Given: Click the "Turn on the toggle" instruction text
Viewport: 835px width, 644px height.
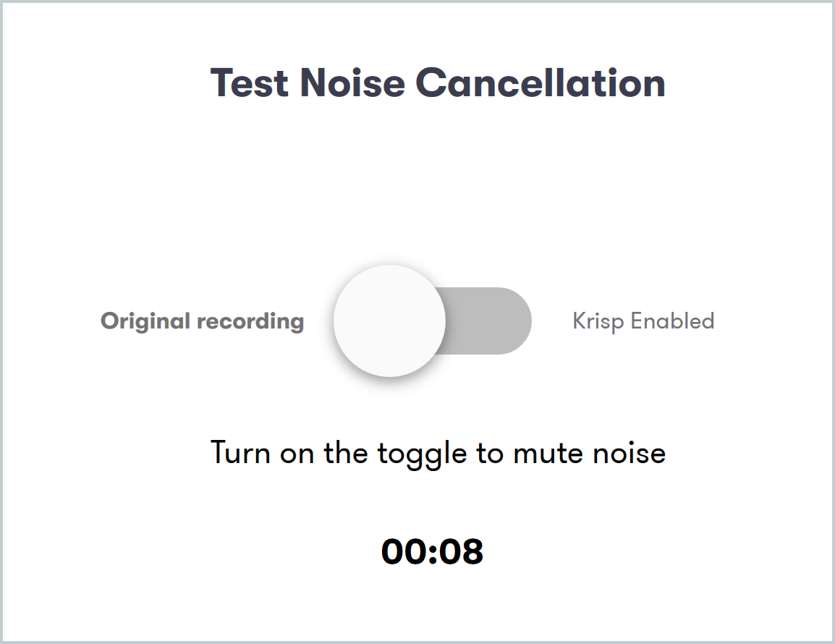Looking at the screenshot, I should [438, 453].
